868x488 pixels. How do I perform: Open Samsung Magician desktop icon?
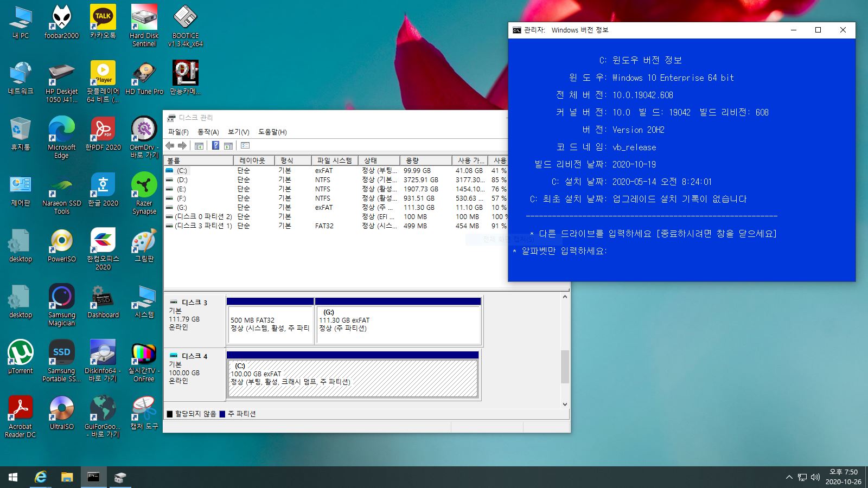[62, 305]
